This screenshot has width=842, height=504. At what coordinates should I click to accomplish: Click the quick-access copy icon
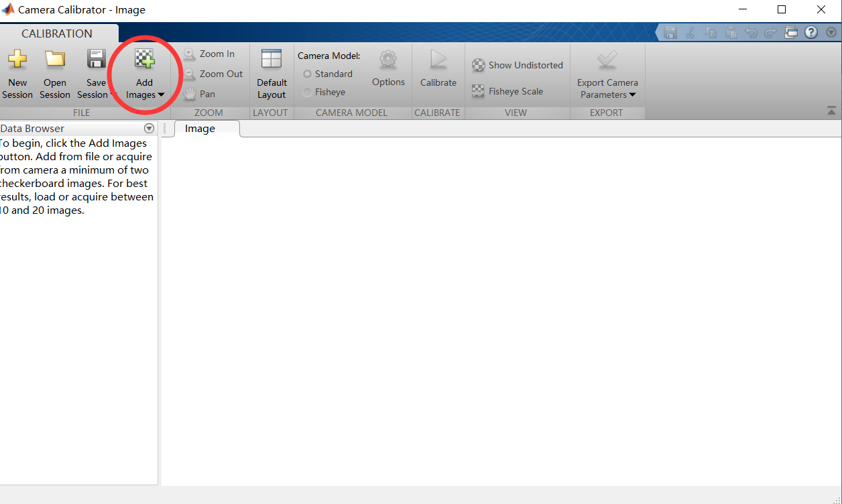click(x=711, y=32)
